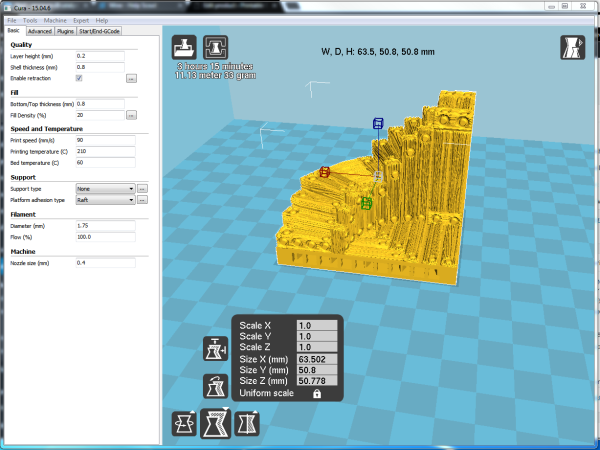Image resolution: width=600 pixels, height=450 pixels.
Task: Click the Save toolpath icon
Action: coord(215,48)
